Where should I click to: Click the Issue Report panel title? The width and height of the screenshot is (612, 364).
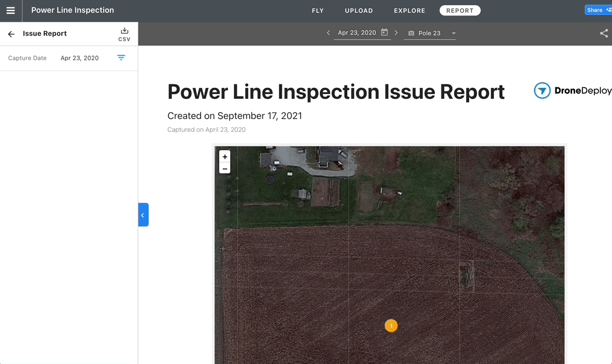click(x=45, y=34)
